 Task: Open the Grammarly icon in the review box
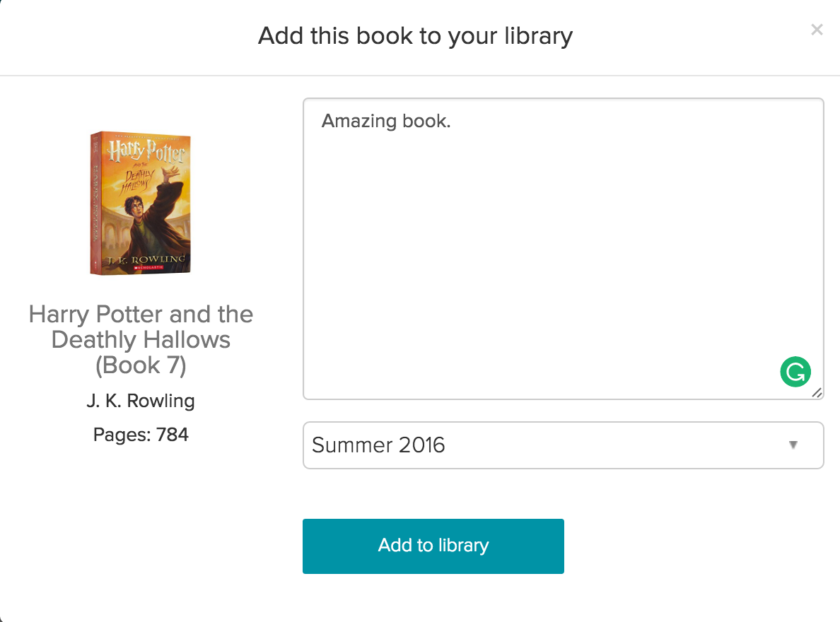tap(795, 371)
